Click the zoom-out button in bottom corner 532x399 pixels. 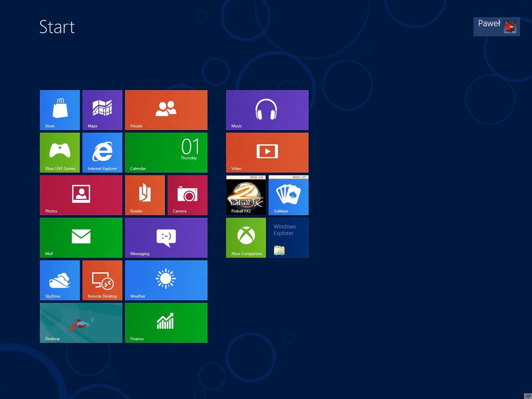coord(528,396)
